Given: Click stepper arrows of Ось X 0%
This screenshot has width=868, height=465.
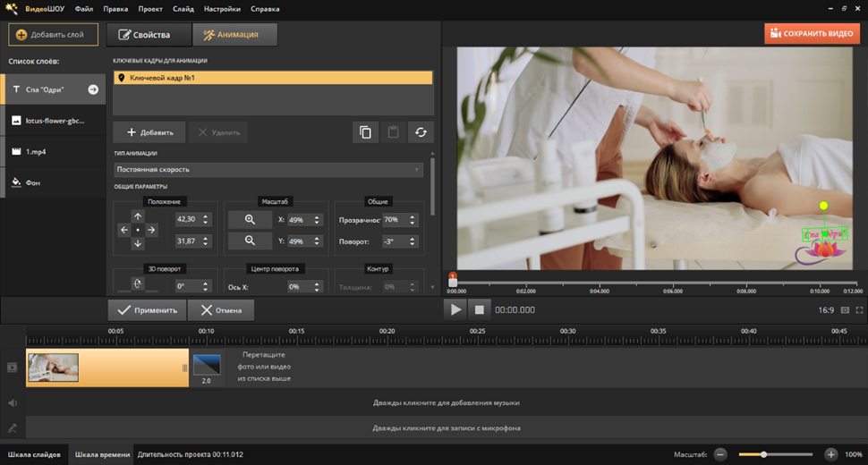Looking at the screenshot, I should [317, 286].
